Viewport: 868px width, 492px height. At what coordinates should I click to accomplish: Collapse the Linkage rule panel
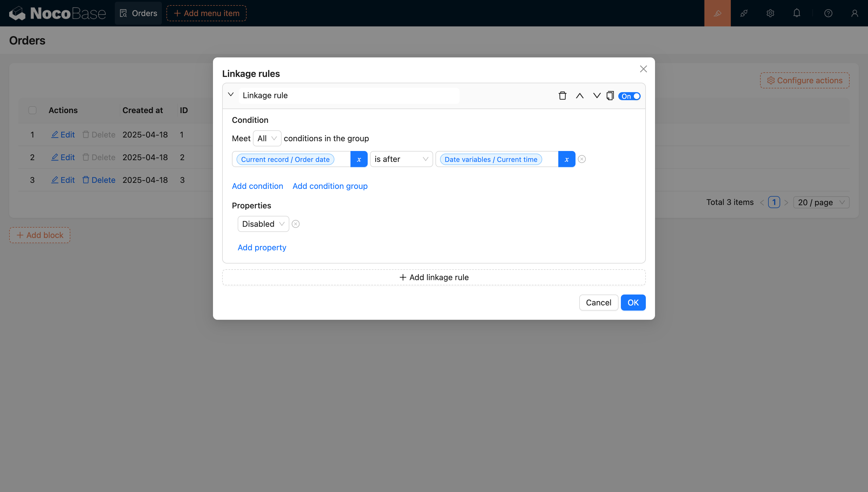coord(231,95)
